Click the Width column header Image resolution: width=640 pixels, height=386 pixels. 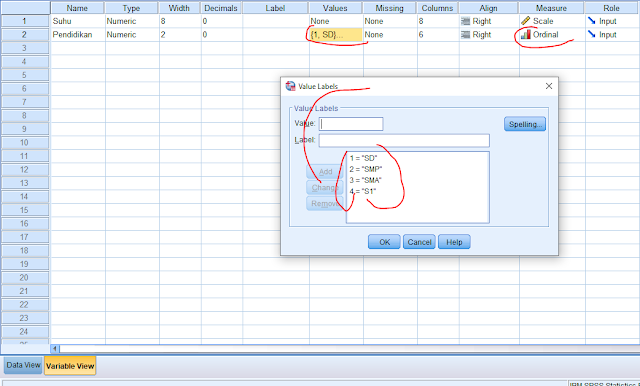(179, 8)
